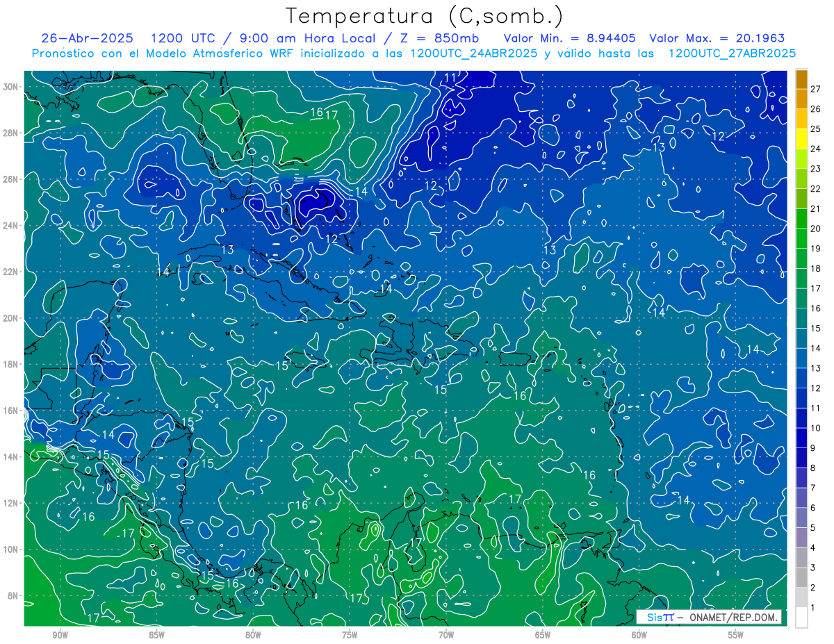Click the 90W longitude axis label

60,635
